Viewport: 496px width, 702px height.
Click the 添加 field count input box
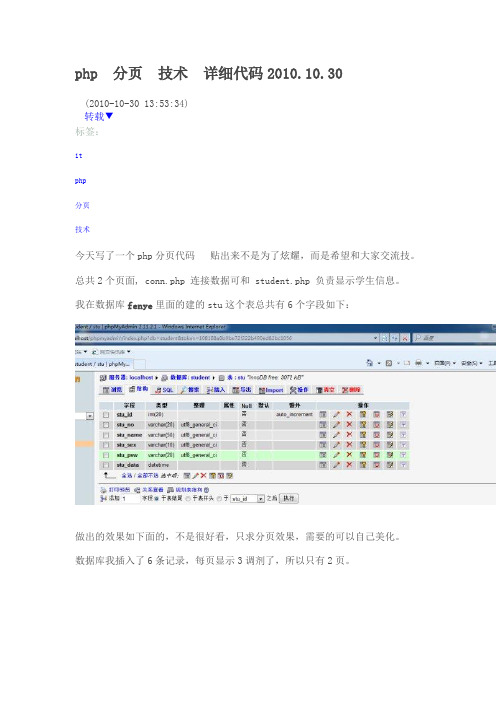pos(132,498)
